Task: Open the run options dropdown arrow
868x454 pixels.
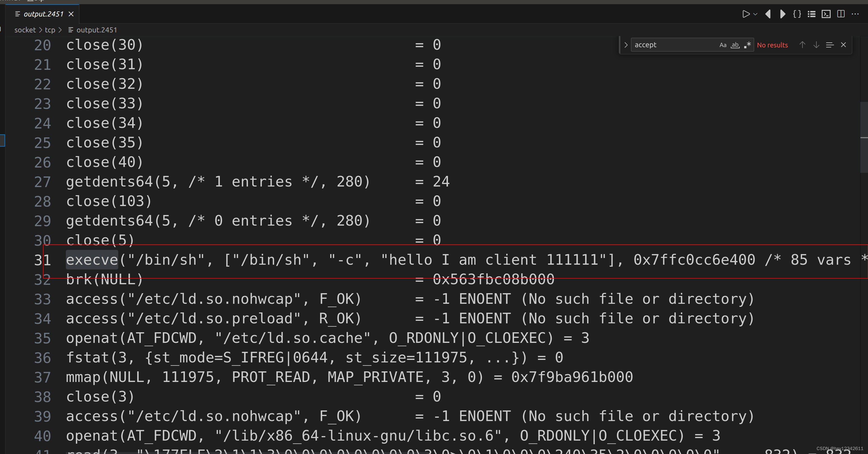Action: coord(755,14)
